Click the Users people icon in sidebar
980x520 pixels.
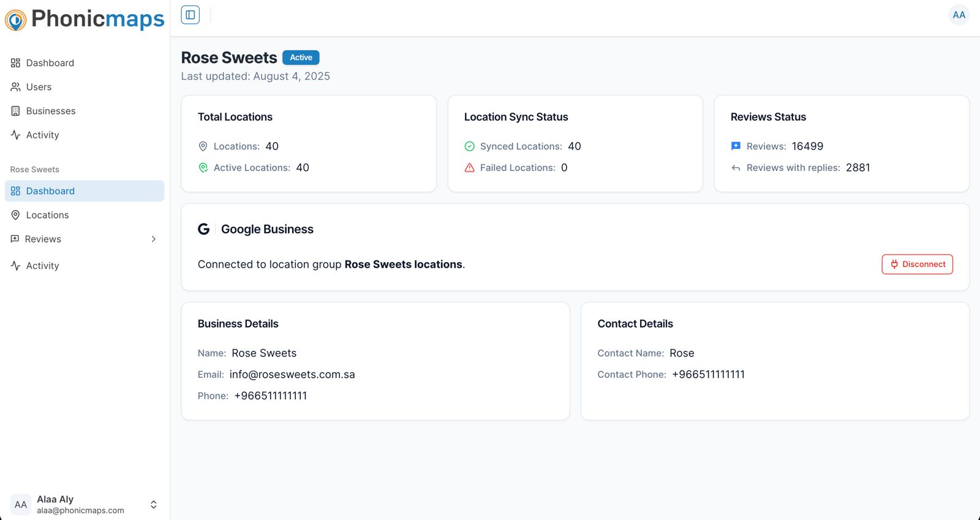[x=16, y=87]
